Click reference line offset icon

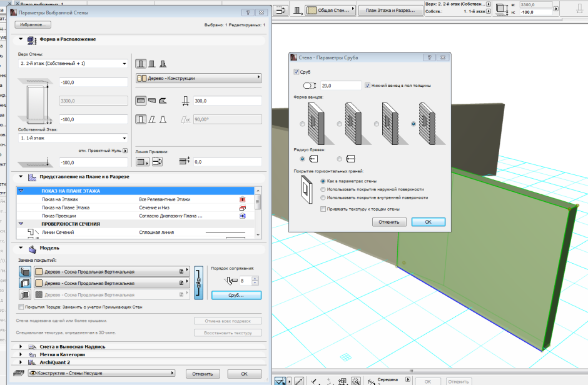tap(185, 161)
